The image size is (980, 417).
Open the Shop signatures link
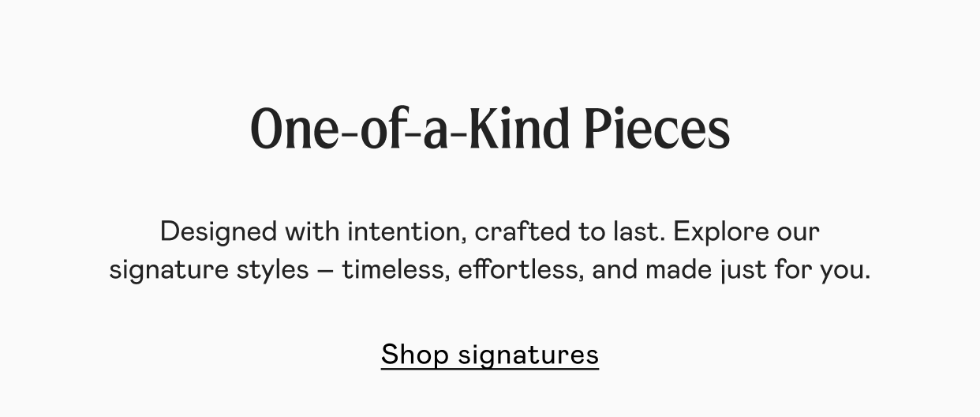[x=489, y=355]
